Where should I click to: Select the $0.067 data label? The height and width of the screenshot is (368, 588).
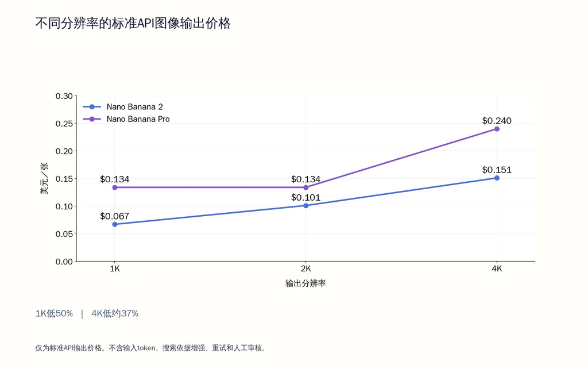coord(114,216)
